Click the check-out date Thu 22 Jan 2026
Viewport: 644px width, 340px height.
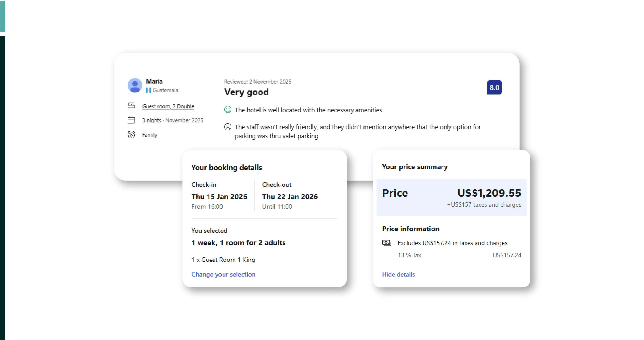pyautogui.click(x=290, y=197)
